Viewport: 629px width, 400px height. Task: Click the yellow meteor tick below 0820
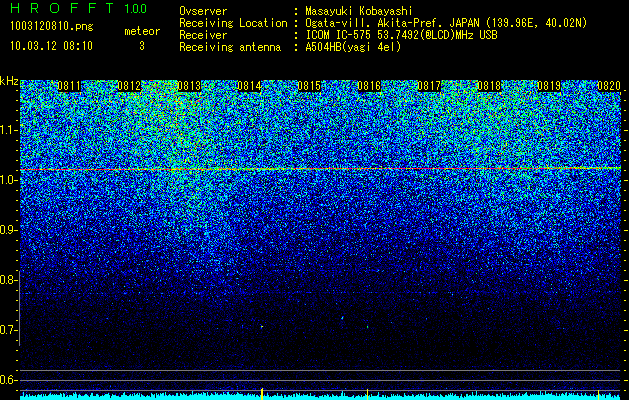coord(598,394)
